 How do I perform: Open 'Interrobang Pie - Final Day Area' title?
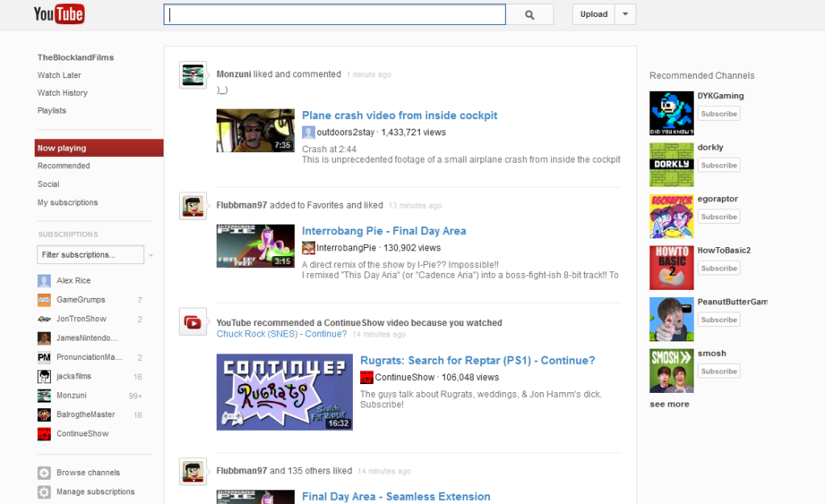(383, 231)
